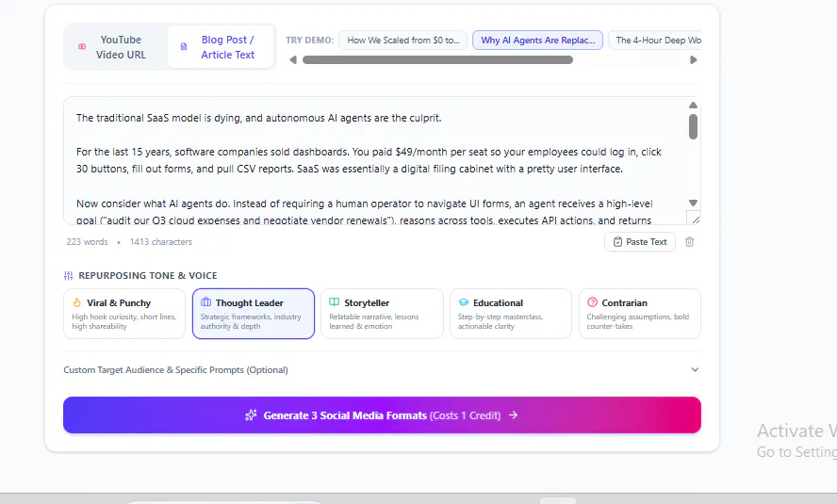Click the text area resize handle
Image resolution: width=837 pixels, height=504 pixels.
pyautogui.click(x=694, y=219)
